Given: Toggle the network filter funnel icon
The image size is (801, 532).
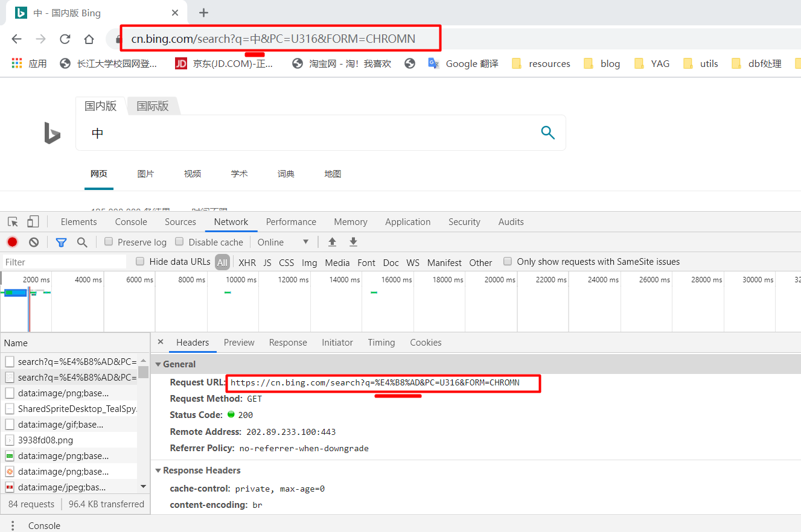Looking at the screenshot, I should pyautogui.click(x=61, y=242).
